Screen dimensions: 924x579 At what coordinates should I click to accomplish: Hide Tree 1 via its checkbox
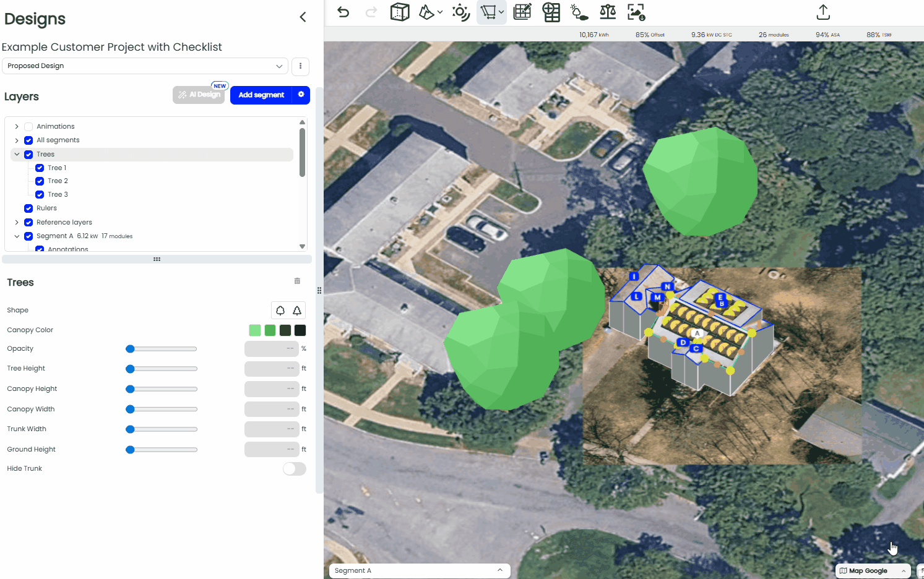pos(40,168)
